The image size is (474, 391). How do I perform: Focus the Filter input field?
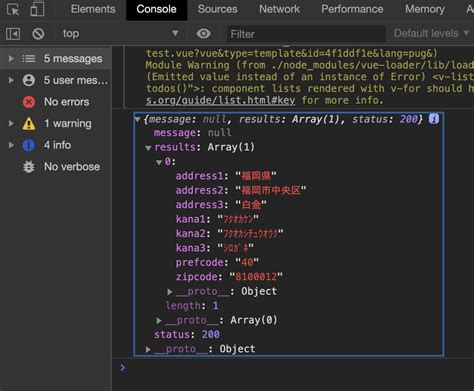pyautogui.click(x=306, y=34)
